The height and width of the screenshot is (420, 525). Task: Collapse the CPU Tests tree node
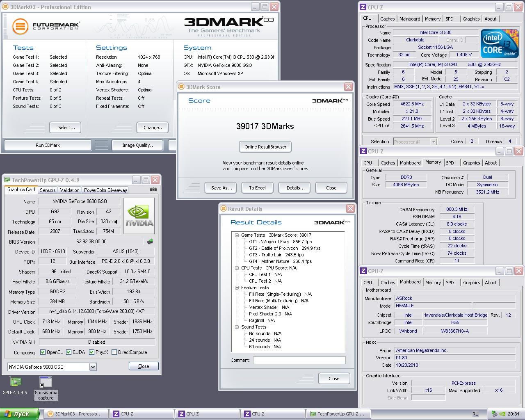click(x=237, y=268)
